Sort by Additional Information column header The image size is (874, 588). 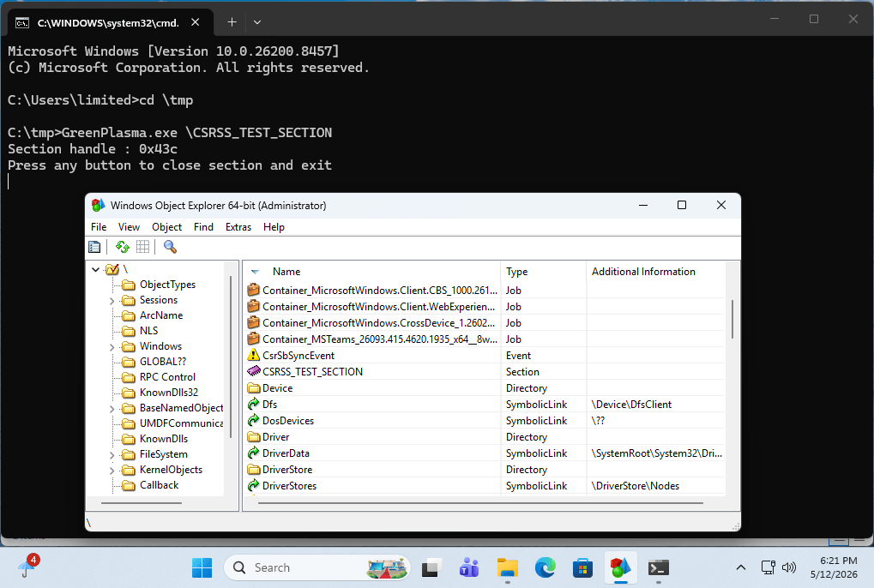[x=656, y=272]
